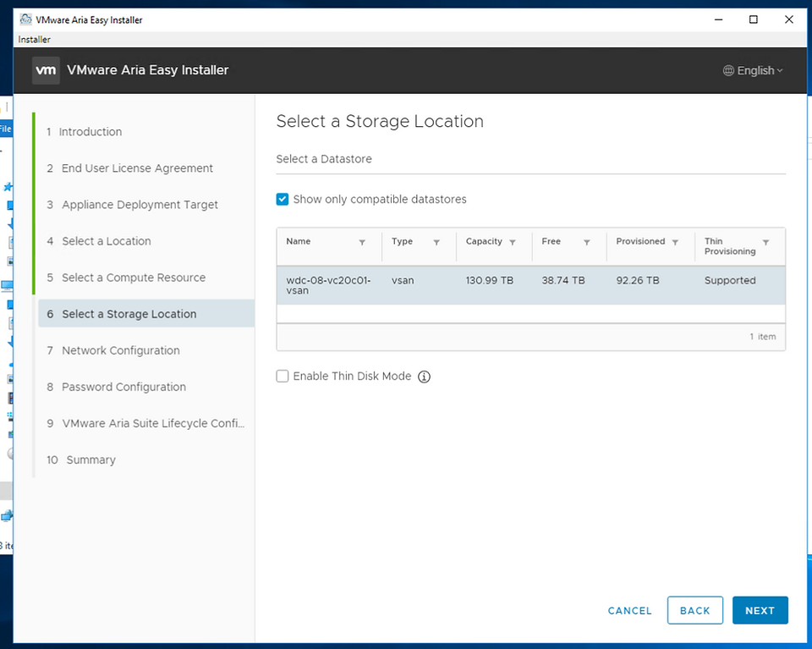Click the installer title bar app icon
This screenshot has width=812, height=649.
tap(25, 19)
